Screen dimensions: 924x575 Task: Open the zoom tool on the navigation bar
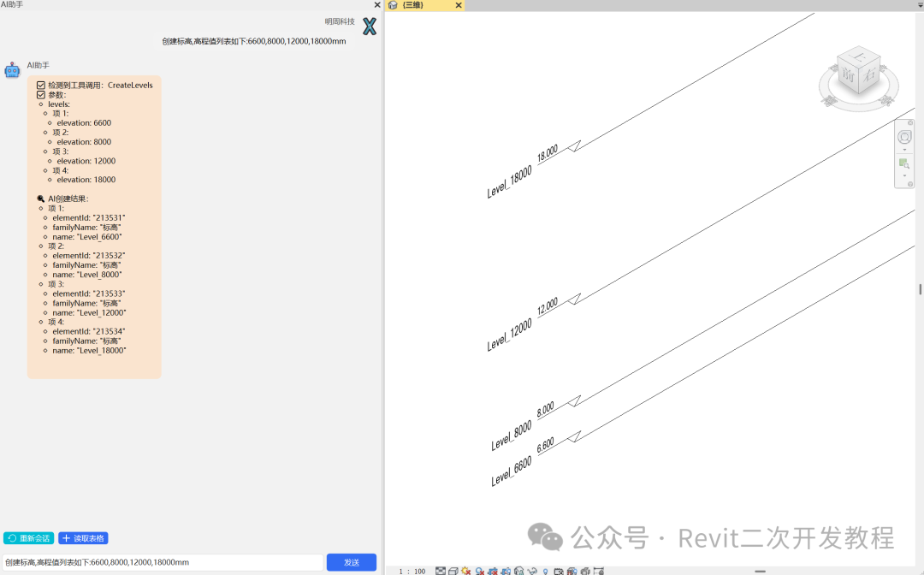(904, 163)
